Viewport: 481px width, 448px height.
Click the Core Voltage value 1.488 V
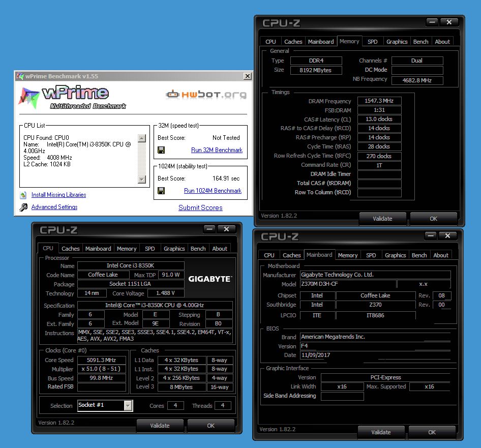166,293
